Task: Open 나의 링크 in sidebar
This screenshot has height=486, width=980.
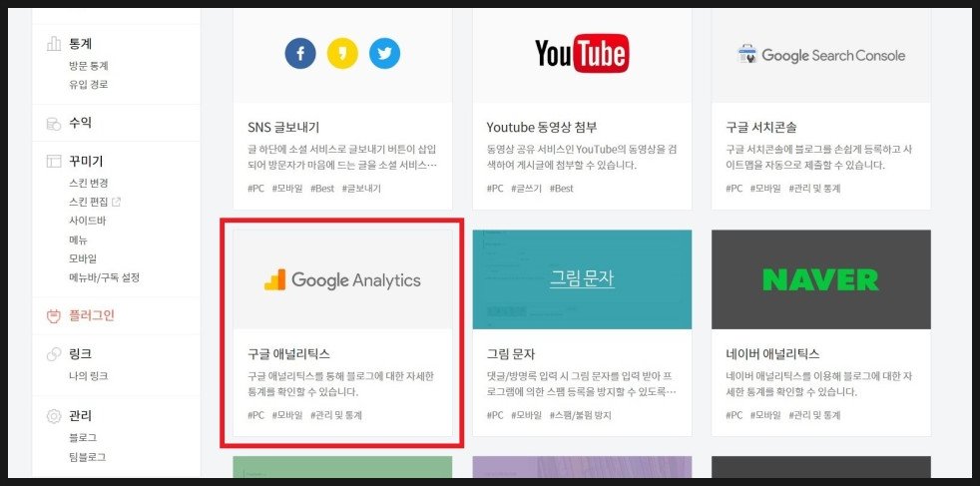Action: click(x=89, y=376)
